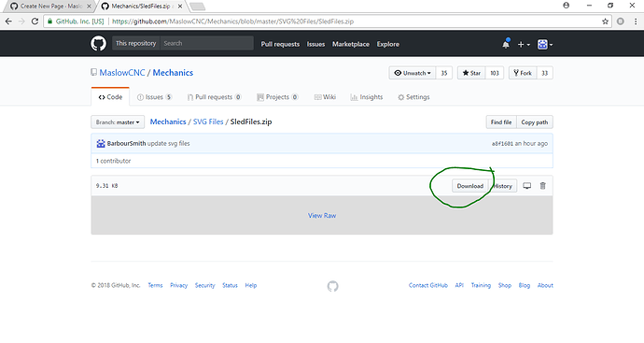Focus the repository search field
644x343 pixels.
[x=206, y=43]
